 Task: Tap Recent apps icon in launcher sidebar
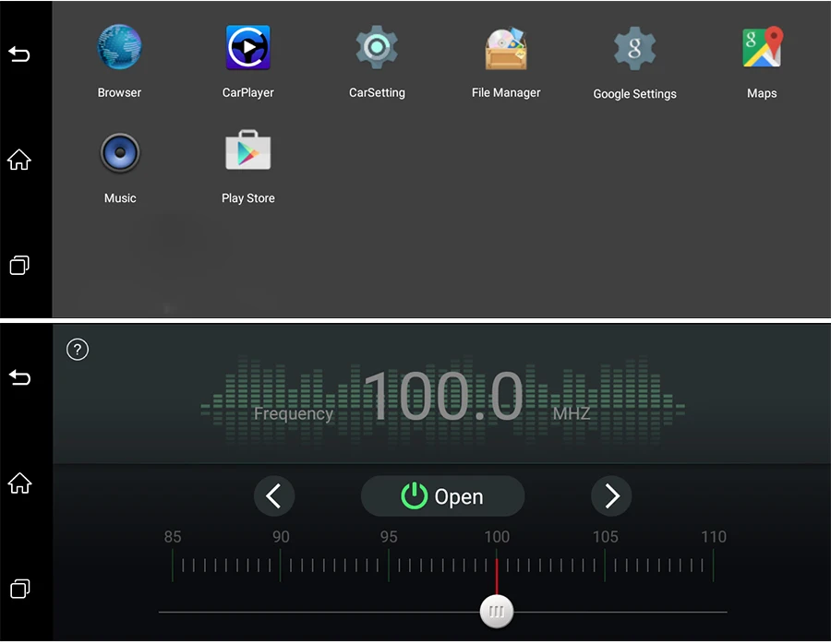click(x=19, y=265)
